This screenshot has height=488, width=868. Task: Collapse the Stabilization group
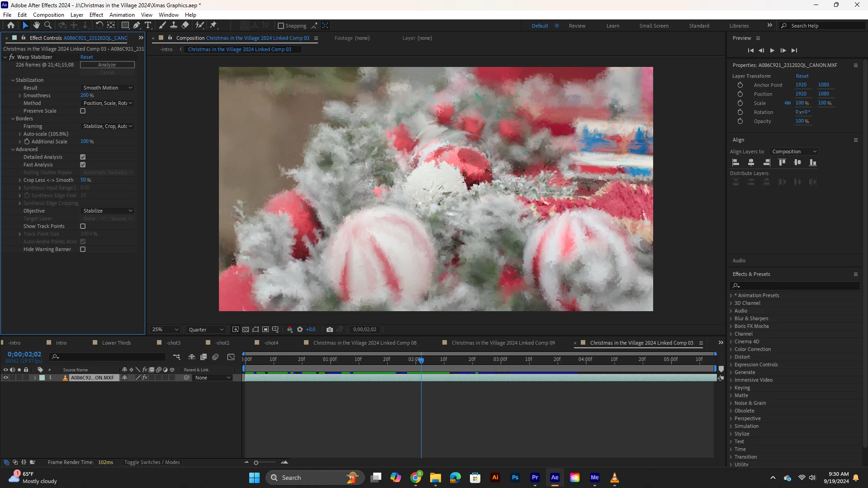(13, 80)
